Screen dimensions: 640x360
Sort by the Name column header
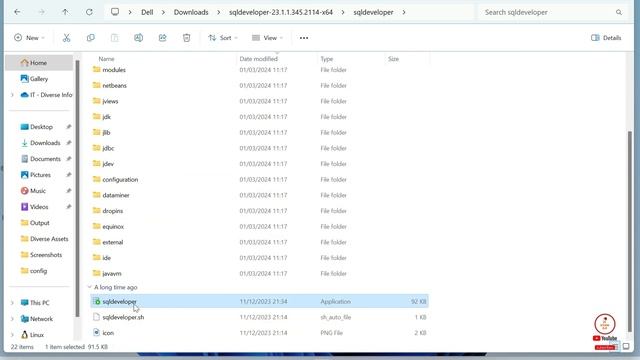[106, 59]
